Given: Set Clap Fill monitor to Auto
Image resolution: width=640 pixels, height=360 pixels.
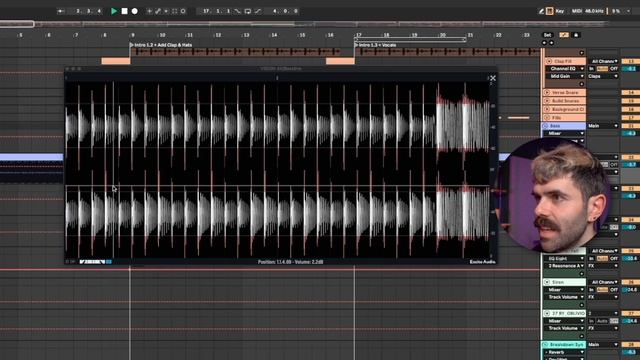Looking at the screenshot, I should click(602, 69).
